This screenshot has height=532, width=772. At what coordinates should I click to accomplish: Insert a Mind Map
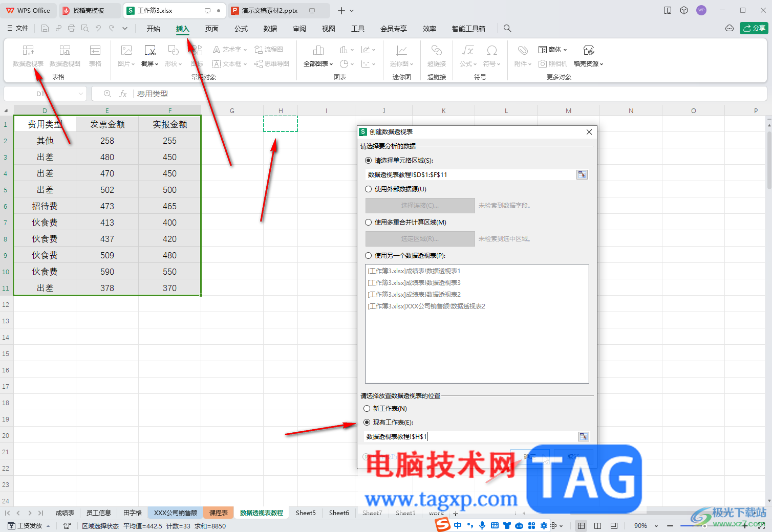click(x=272, y=64)
